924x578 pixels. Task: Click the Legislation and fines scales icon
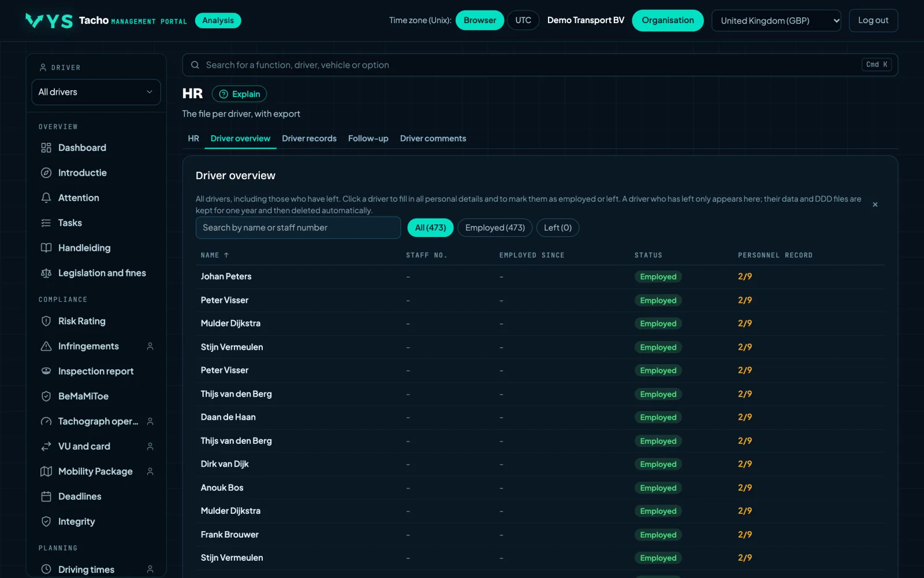pyautogui.click(x=46, y=273)
